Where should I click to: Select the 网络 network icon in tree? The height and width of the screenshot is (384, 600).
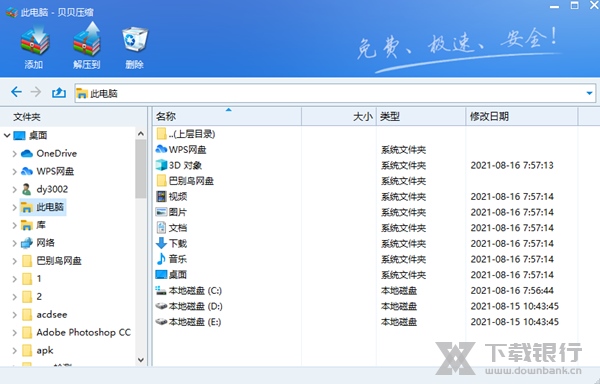tap(27, 243)
